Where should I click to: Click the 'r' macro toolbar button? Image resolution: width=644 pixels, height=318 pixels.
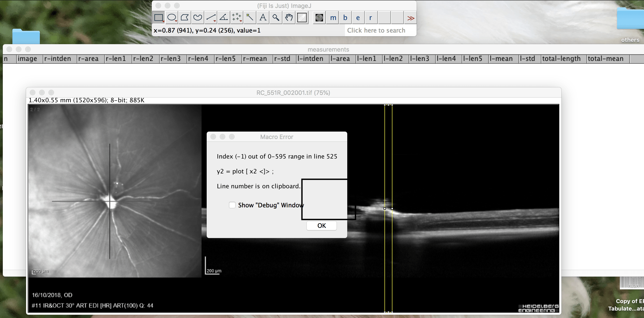coord(371,18)
